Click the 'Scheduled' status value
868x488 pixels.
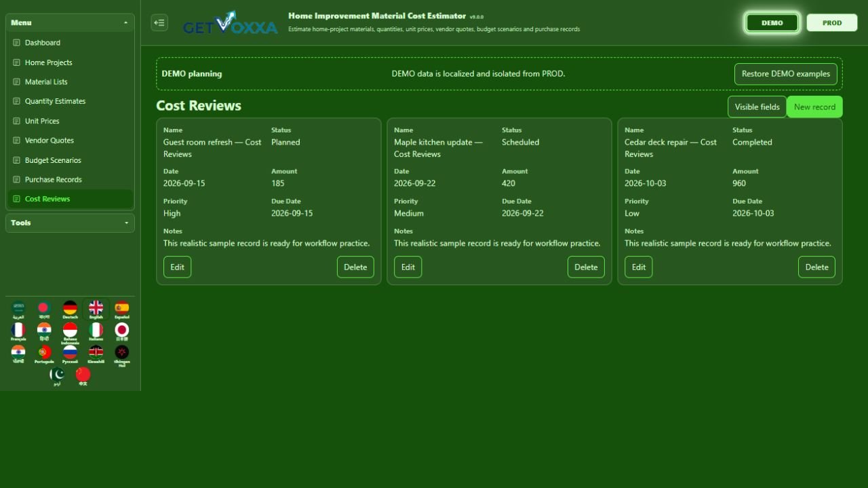[x=520, y=143]
